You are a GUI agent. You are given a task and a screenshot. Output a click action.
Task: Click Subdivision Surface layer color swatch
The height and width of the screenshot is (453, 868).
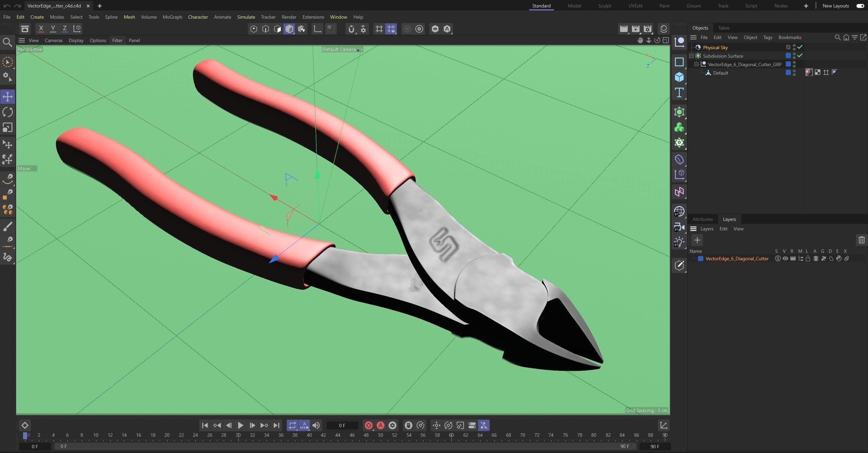click(x=788, y=55)
